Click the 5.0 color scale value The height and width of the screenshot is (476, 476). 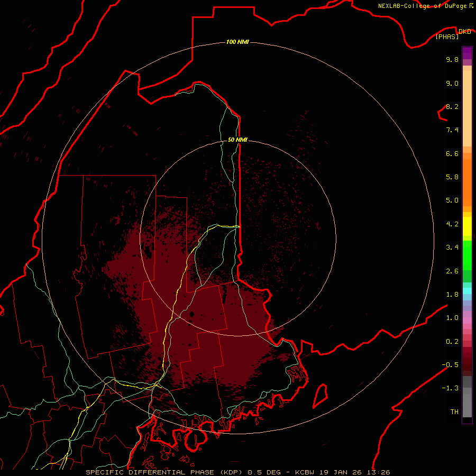tap(452, 200)
